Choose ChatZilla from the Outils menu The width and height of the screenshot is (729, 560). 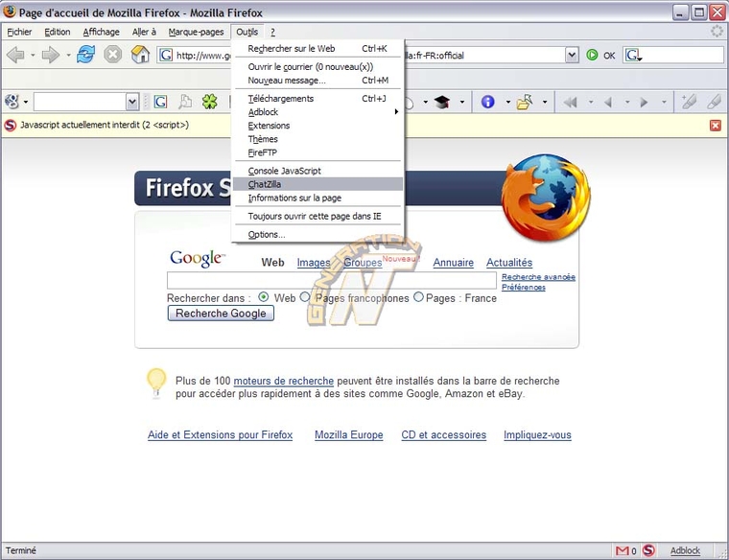pyautogui.click(x=317, y=184)
